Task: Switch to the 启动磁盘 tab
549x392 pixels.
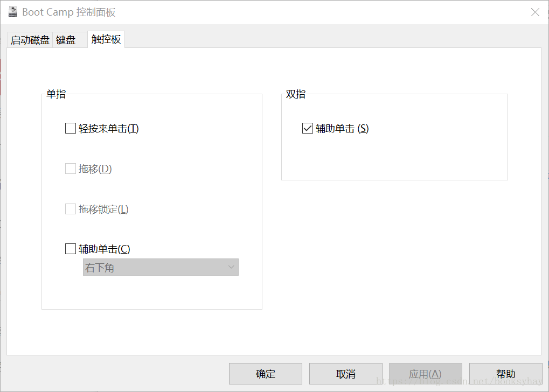Action: tap(30, 40)
